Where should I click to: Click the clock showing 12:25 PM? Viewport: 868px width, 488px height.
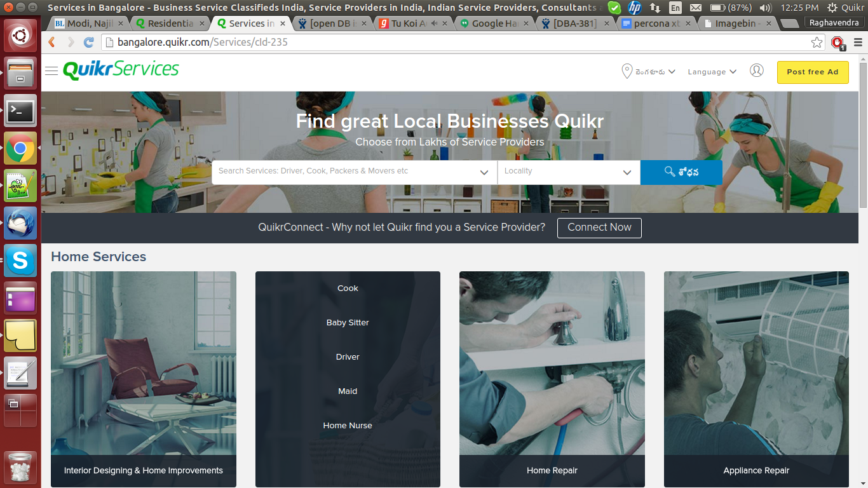point(799,8)
